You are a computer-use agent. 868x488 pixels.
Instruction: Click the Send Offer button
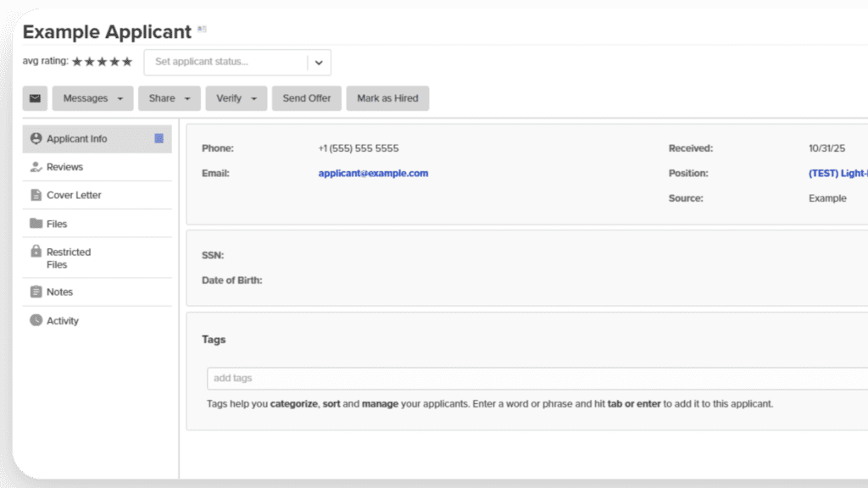[x=307, y=98]
